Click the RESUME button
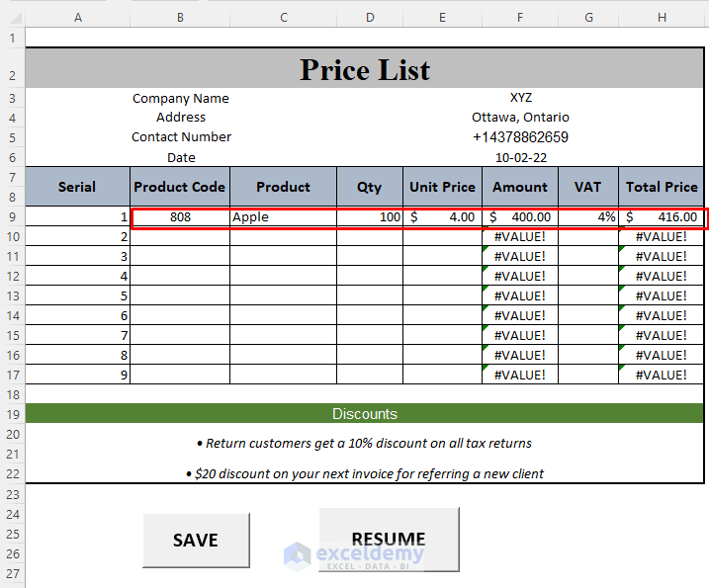The height and width of the screenshot is (588, 709). click(x=389, y=540)
